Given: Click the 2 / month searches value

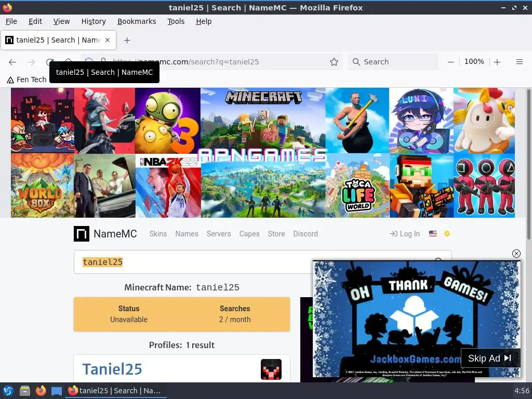Looking at the screenshot, I should pyautogui.click(x=235, y=320).
